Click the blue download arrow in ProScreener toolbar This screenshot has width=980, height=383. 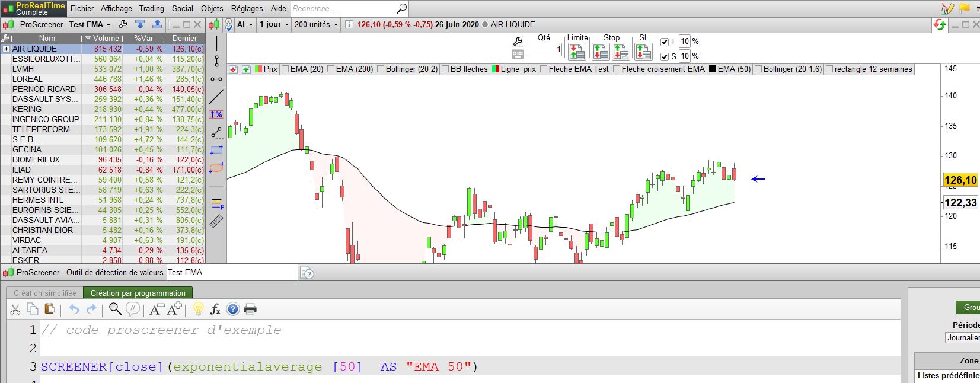point(140,24)
